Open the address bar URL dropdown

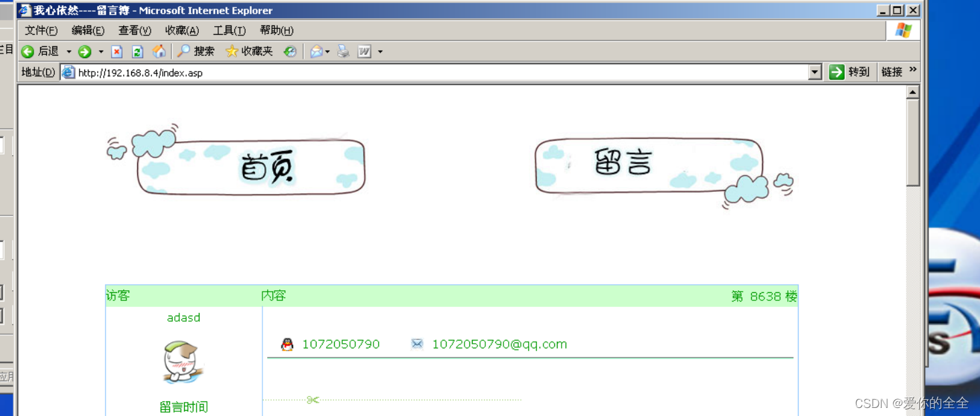(x=815, y=72)
